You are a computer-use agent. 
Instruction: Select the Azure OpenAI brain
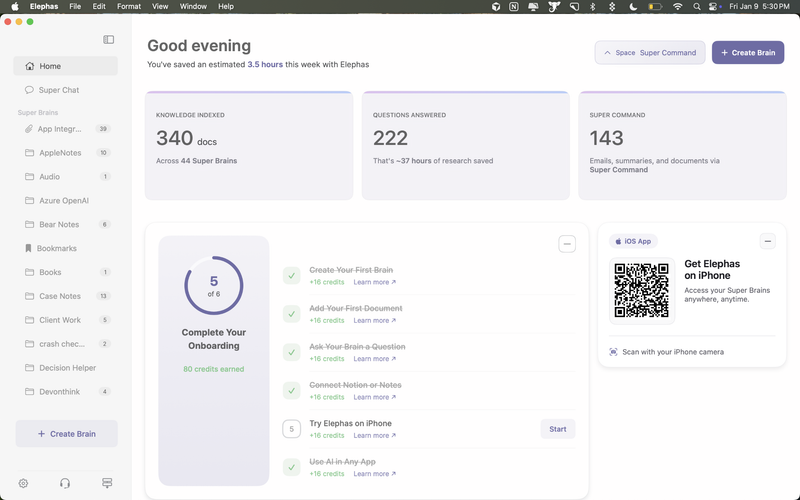tap(65, 201)
